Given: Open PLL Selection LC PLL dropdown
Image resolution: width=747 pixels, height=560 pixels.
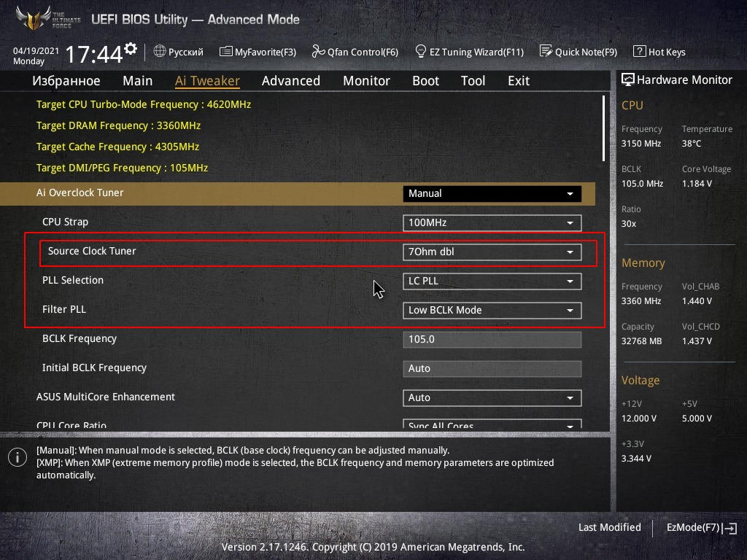Looking at the screenshot, I should (x=492, y=281).
